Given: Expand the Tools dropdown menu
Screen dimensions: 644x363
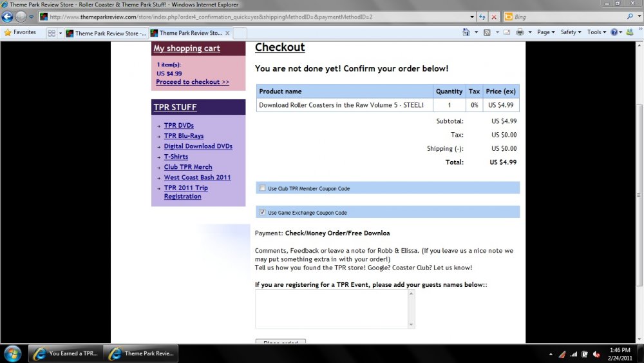Looking at the screenshot, I should pyautogui.click(x=596, y=32).
